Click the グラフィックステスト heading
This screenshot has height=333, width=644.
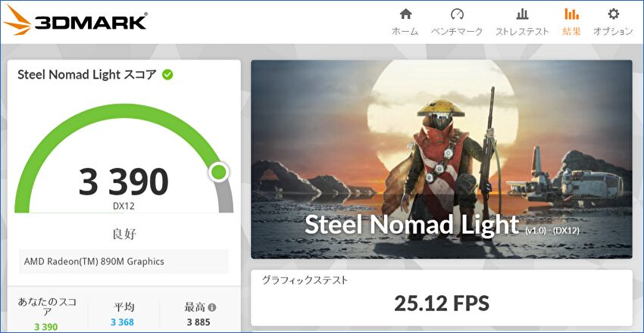point(305,281)
